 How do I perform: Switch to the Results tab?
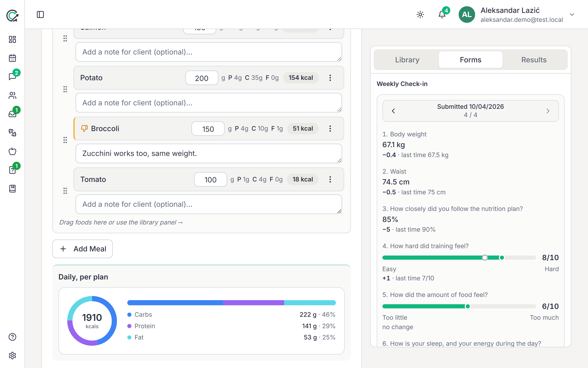(534, 60)
